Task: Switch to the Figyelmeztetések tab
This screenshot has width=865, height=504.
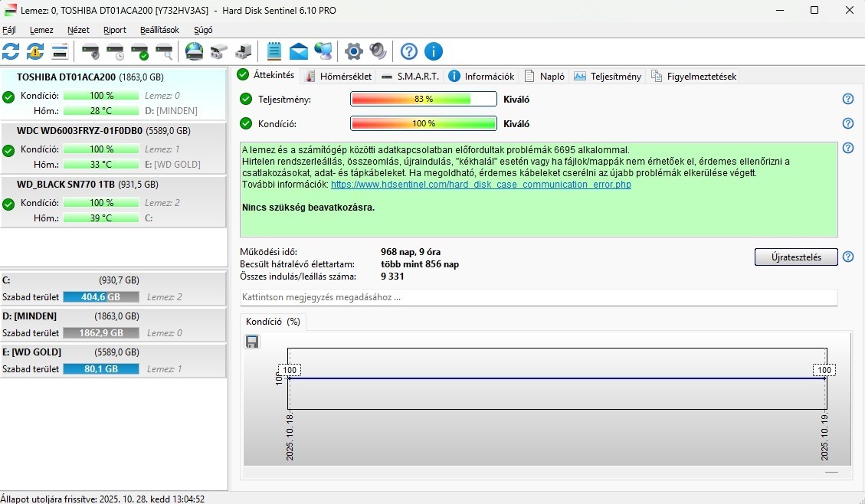Action: tap(694, 77)
